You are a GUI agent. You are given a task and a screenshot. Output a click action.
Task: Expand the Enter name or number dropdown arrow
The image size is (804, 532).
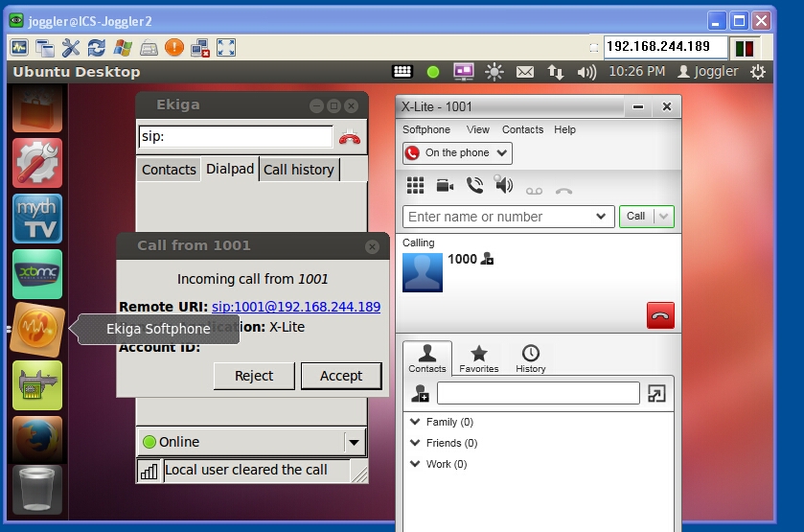[601, 217]
